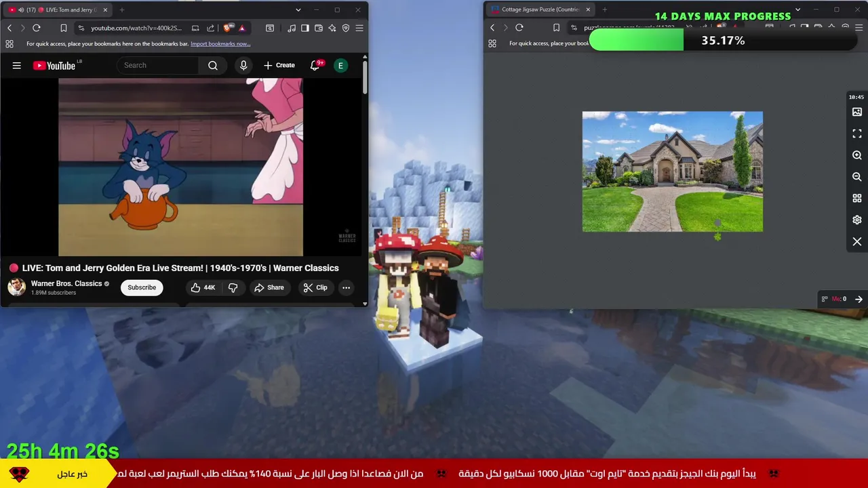Arrange puzzle pieces grid icon
The width and height of the screenshot is (868, 488).
pos(857,199)
